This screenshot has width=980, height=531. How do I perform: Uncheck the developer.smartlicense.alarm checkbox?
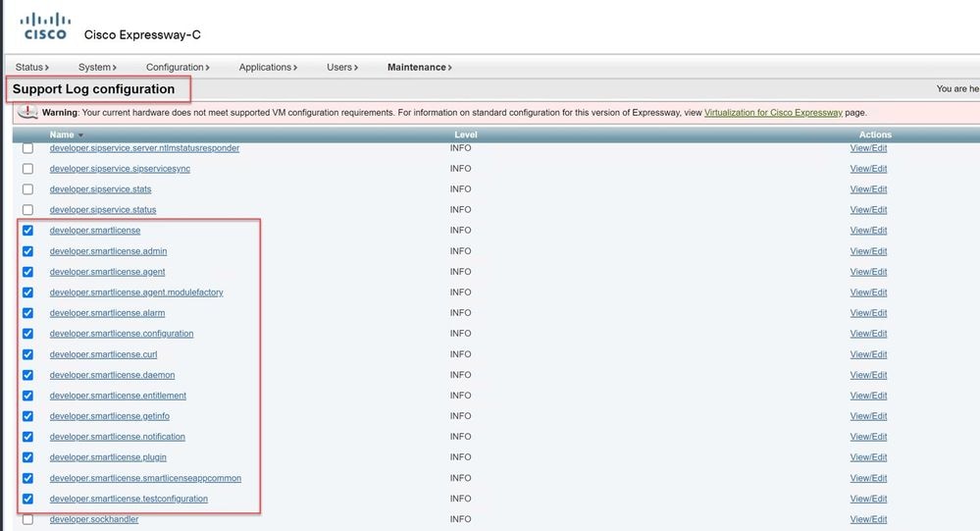(x=27, y=313)
